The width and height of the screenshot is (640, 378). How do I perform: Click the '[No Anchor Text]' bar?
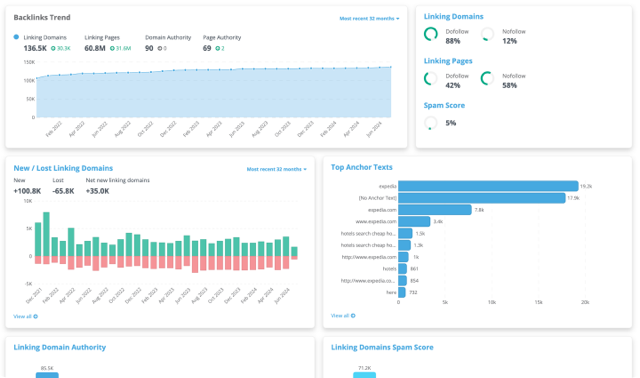pos(482,198)
